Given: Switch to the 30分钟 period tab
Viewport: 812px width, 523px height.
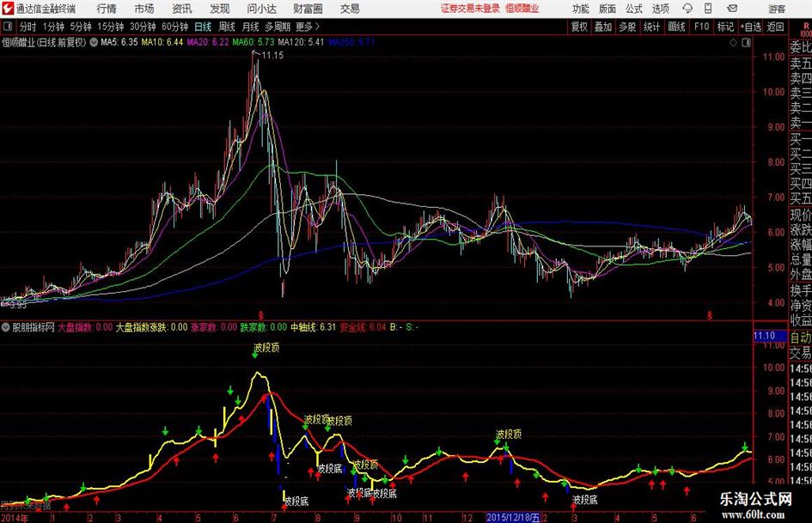Looking at the screenshot, I should tap(143, 27).
